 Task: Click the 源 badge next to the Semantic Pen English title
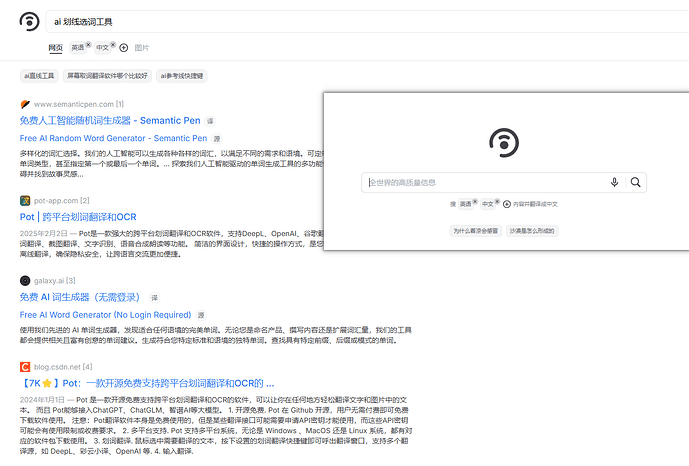[x=217, y=139]
